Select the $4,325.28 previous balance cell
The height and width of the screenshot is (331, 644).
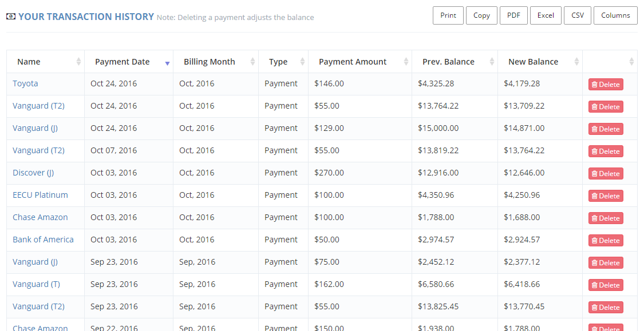[x=455, y=83]
